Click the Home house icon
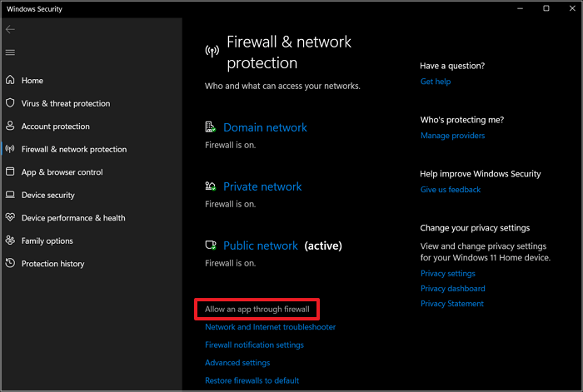The height and width of the screenshot is (392, 583). pos(10,81)
